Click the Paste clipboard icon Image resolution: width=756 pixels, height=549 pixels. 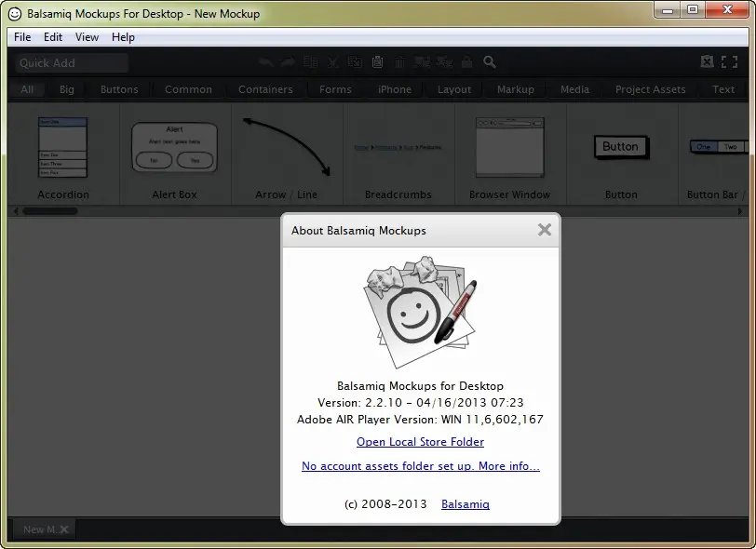pyautogui.click(x=377, y=61)
